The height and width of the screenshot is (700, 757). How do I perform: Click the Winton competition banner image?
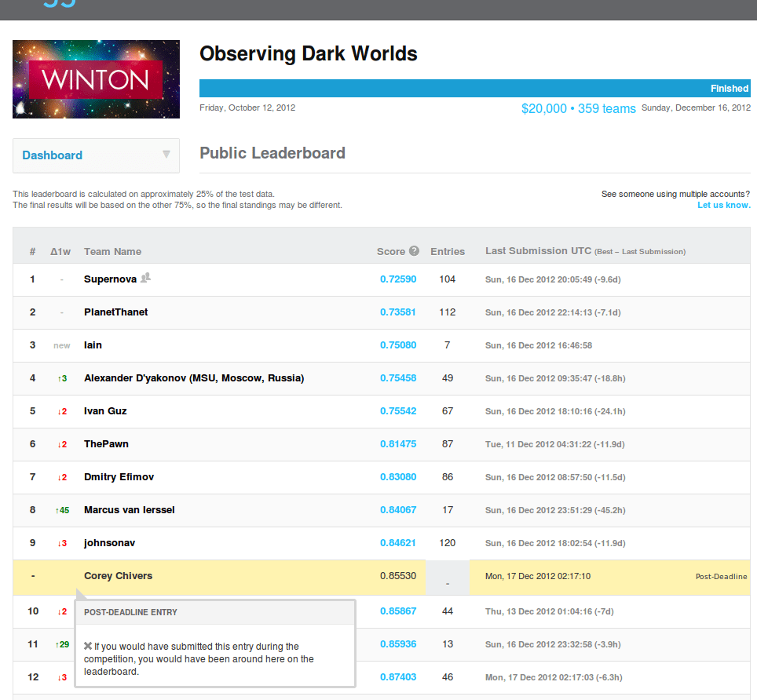click(96, 79)
